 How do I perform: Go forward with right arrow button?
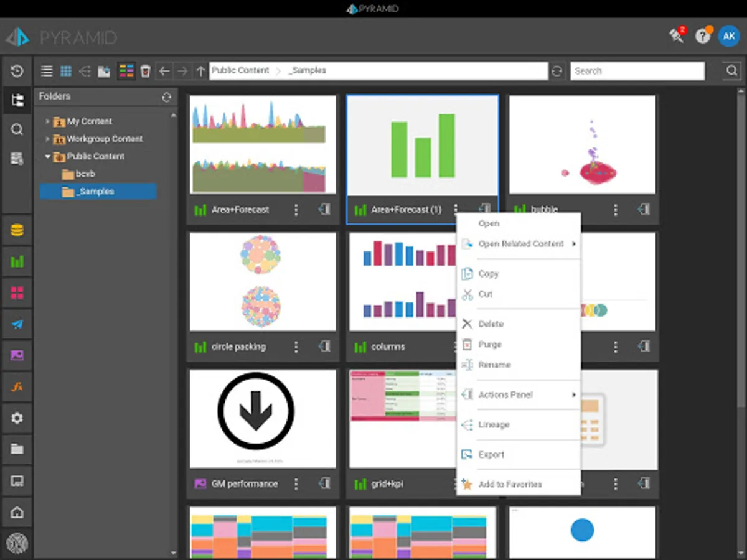[x=182, y=71]
